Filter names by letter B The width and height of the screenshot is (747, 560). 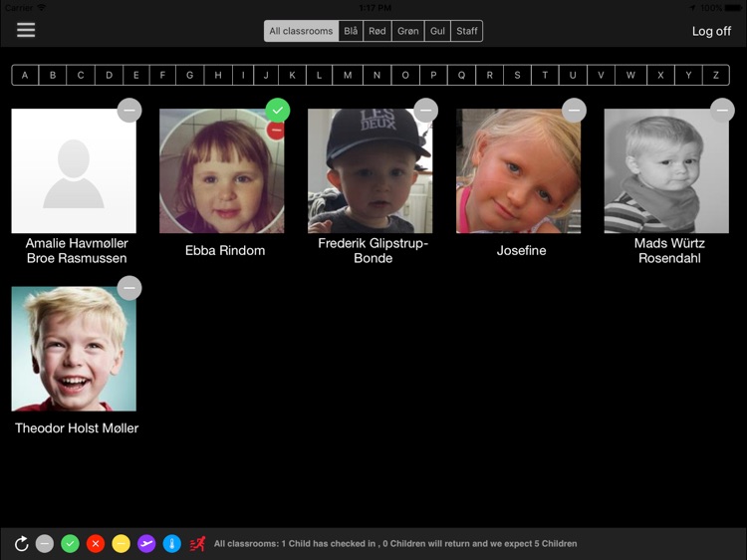point(53,76)
